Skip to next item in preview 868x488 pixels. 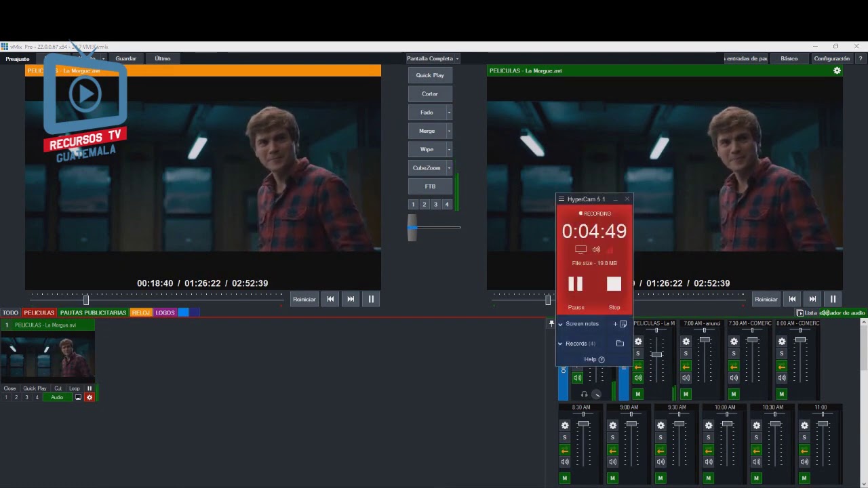[351, 299]
